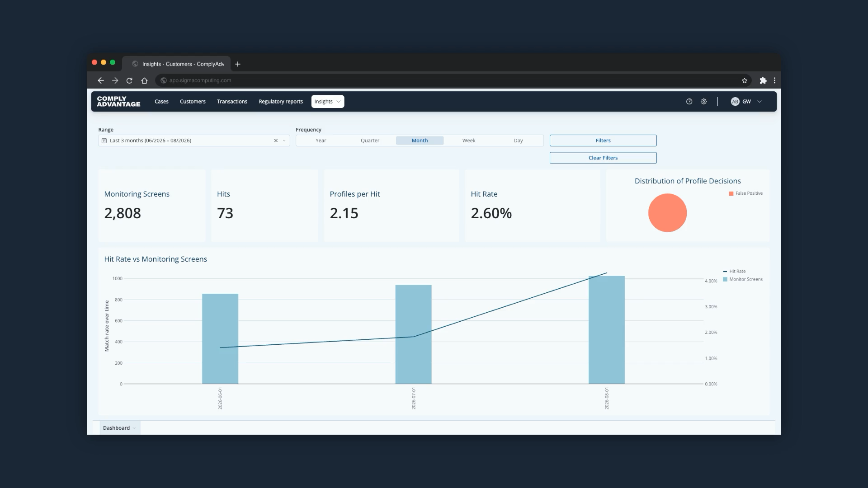
Task: Set frequency to Quarter
Action: [370, 141]
